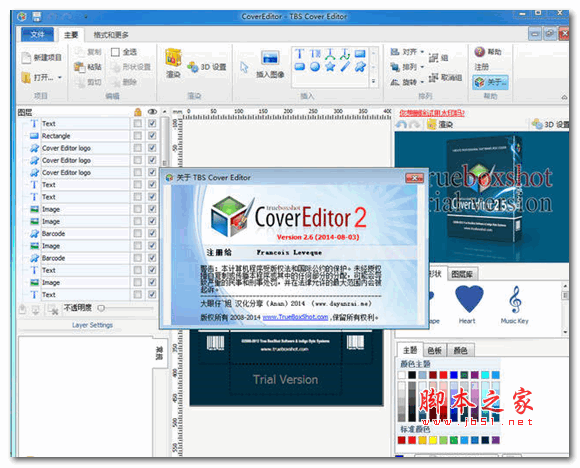The width and height of the screenshot is (580, 468).
Task: Toggle visibility of the Rectangle layer
Action: click(152, 136)
